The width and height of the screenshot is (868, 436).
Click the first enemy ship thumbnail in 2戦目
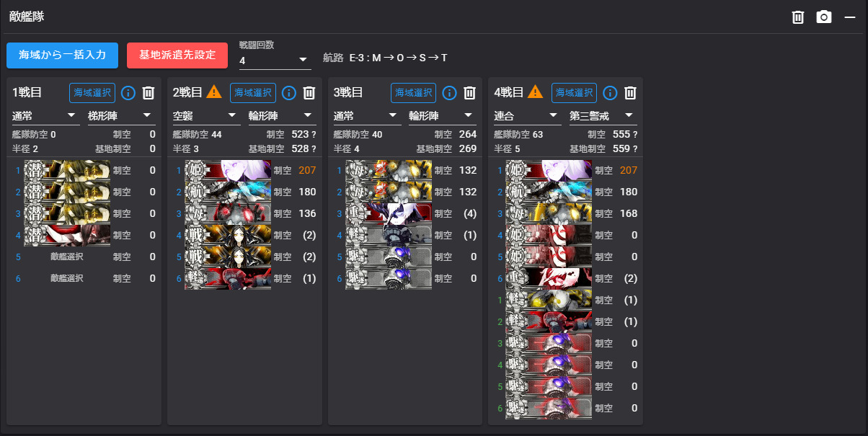click(x=228, y=171)
